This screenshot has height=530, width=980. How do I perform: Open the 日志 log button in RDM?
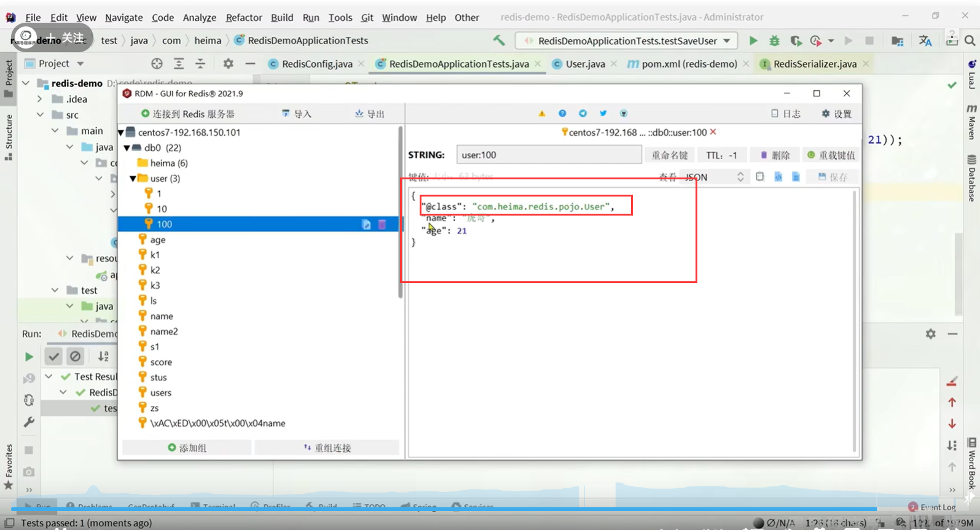(x=786, y=114)
